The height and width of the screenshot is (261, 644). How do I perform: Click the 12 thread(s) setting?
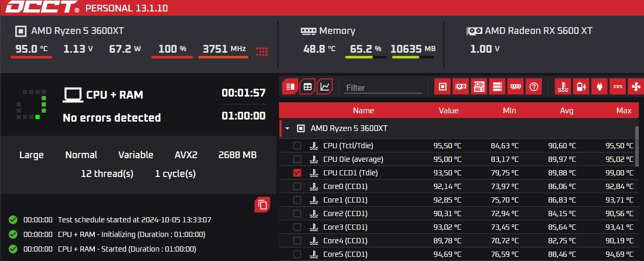pos(107,174)
